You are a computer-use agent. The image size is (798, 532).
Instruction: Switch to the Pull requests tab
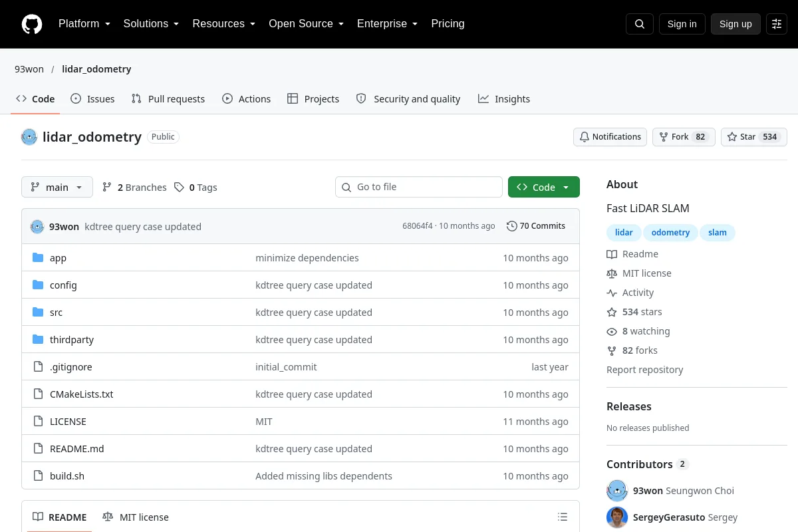pyautogui.click(x=168, y=99)
